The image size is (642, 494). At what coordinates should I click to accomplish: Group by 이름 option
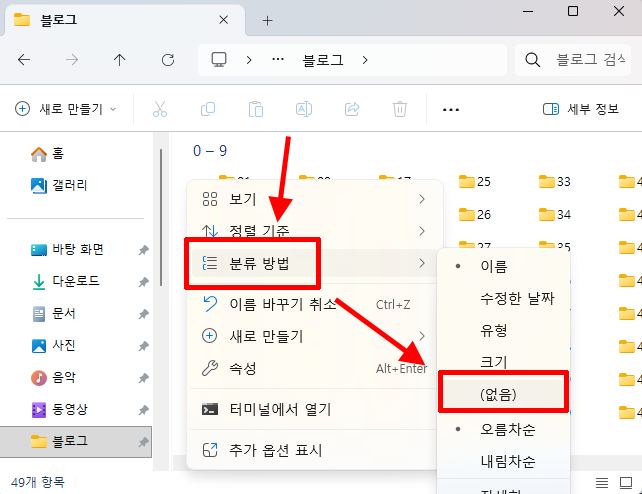pos(503,266)
